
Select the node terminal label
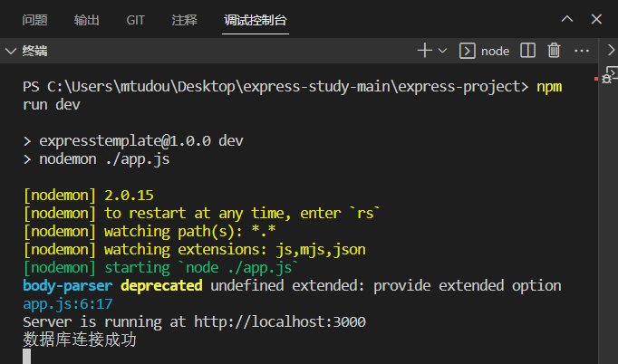495,52
